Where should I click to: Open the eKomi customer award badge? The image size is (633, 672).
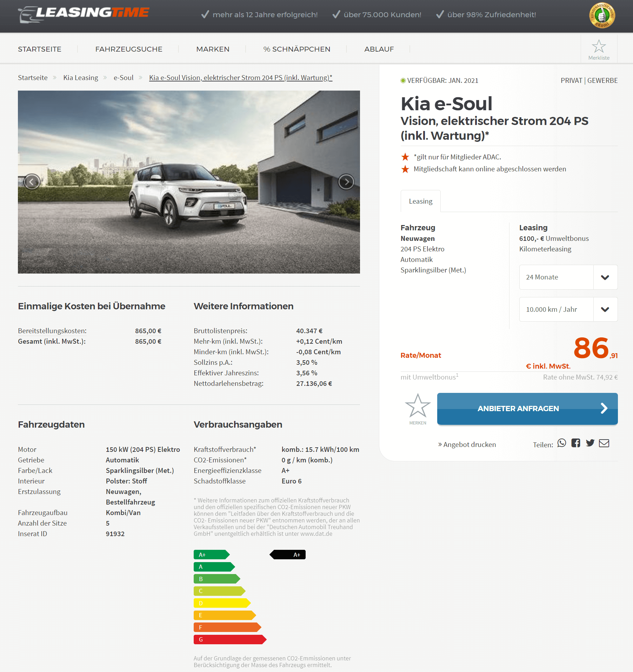[x=602, y=15]
